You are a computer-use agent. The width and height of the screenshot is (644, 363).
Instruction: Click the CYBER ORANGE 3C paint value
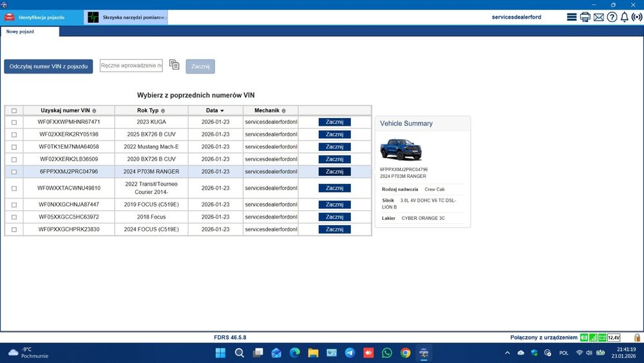coord(423,219)
